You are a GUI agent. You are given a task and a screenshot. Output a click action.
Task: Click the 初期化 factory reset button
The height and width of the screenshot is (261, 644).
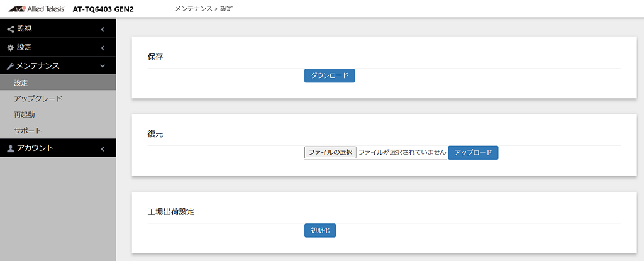[x=320, y=231]
